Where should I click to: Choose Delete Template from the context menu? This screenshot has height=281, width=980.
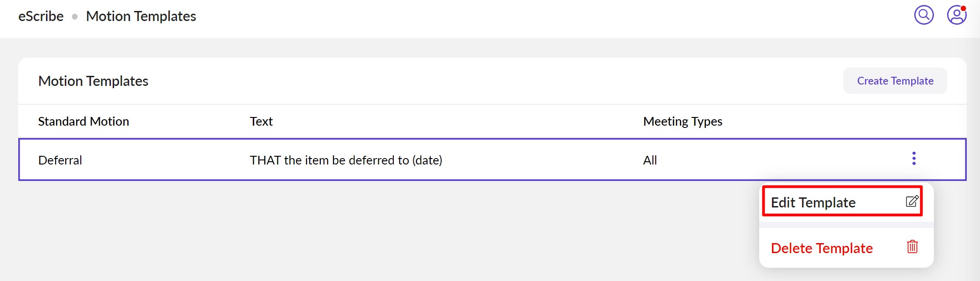click(821, 248)
